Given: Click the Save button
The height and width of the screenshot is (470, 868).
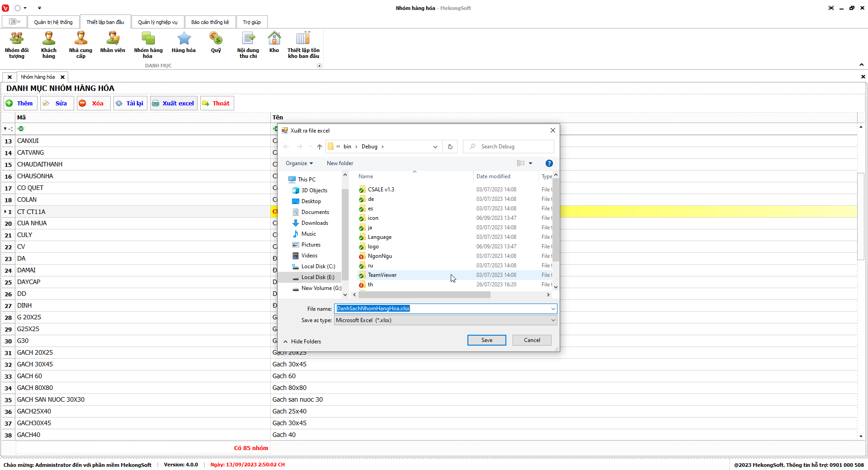Looking at the screenshot, I should click(486, 340).
